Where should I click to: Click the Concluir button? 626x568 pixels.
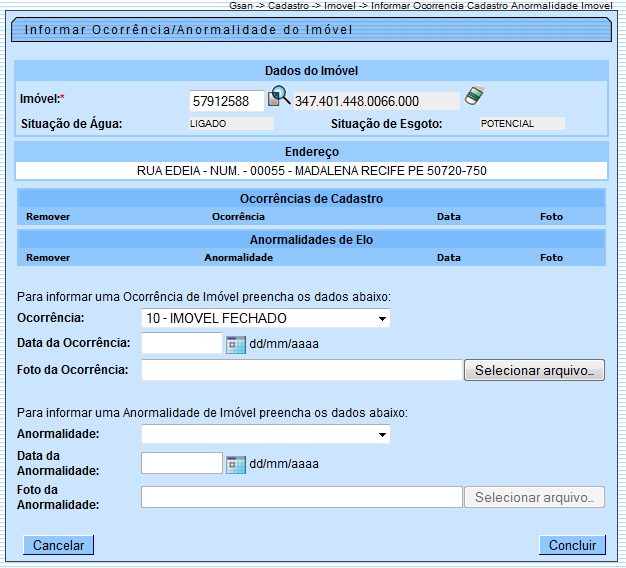tap(572, 545)
